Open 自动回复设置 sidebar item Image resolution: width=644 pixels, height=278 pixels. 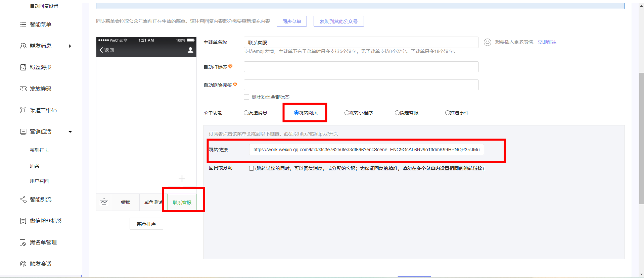tap(44, 6)
